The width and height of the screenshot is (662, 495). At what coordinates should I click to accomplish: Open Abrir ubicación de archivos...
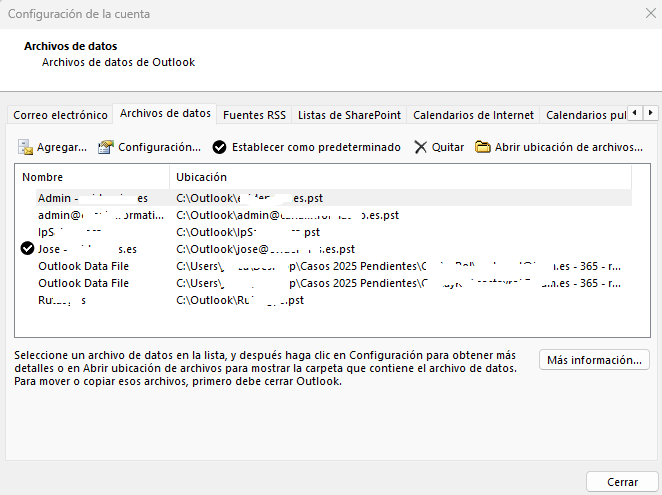[x=559, y=147]
